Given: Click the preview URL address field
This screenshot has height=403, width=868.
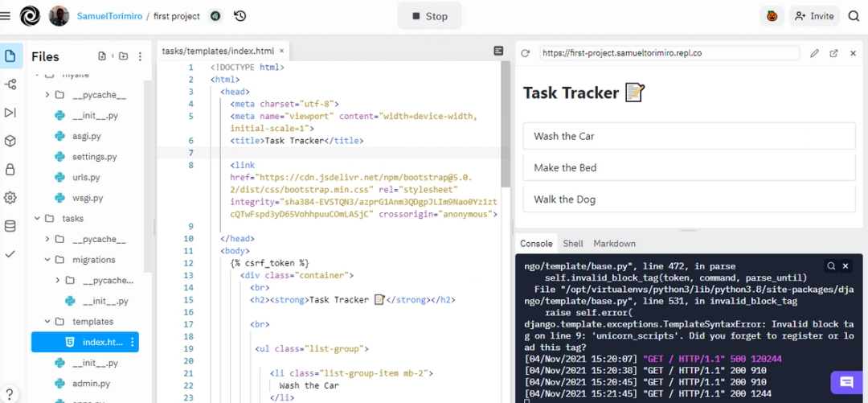Looking at the screenshot, I should [x=669, y=53].
